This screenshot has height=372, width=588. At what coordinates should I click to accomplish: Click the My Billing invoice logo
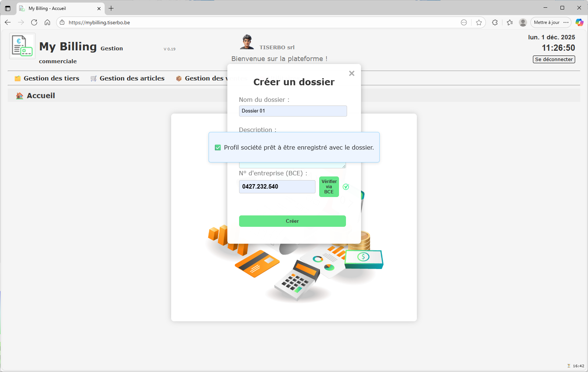(22, 46)
